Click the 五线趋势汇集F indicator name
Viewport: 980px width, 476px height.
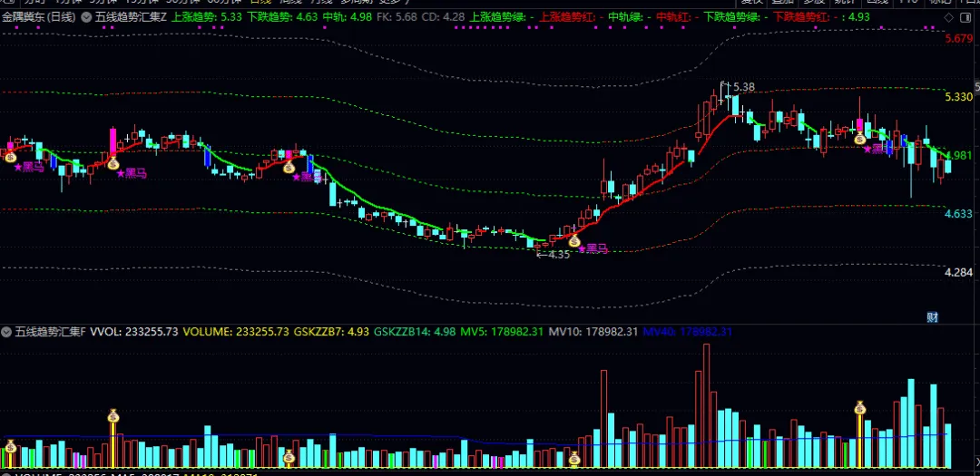click(50, 332)
